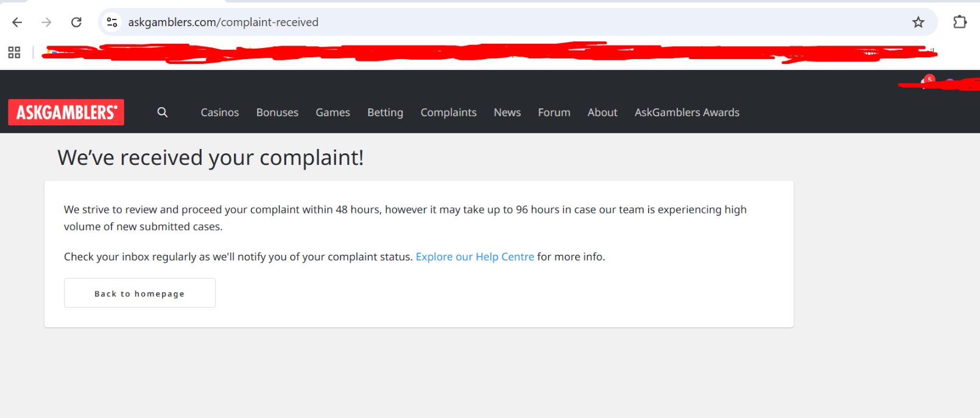980x418 pixels.
Task: Follow the Explore our Help Centre link
Action: coord(474,257)
